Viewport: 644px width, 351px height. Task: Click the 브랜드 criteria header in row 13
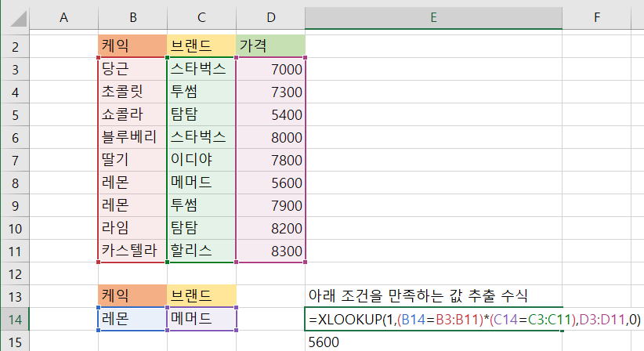point(201,296)
